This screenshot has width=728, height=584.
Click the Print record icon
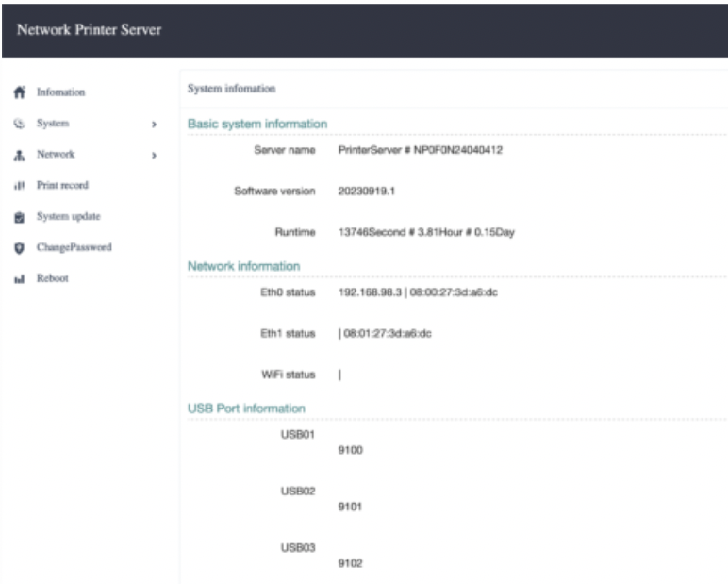point(17,186)
